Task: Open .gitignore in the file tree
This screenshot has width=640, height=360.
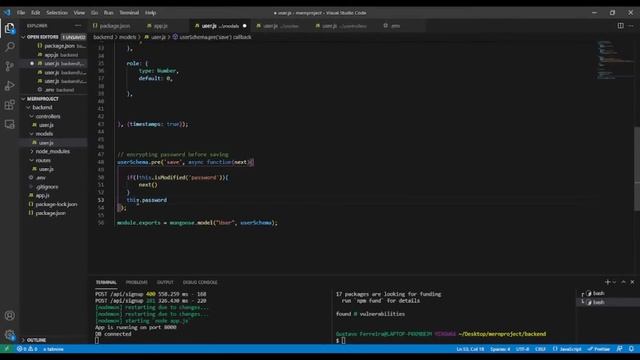Action: (47, 187)
